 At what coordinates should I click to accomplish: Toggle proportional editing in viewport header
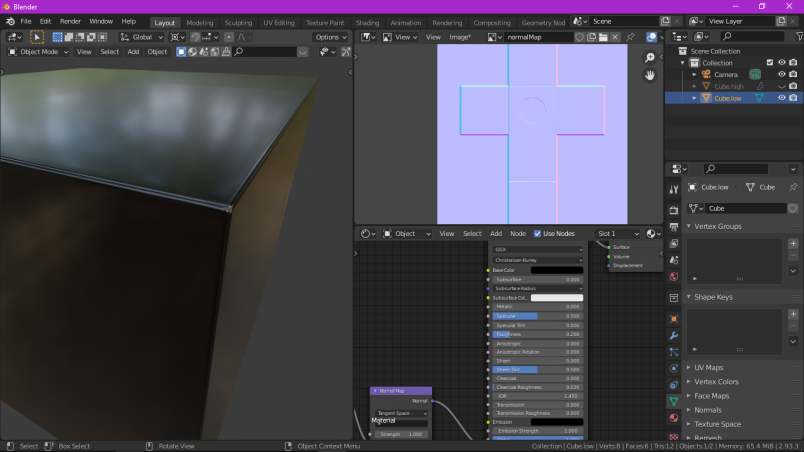[229, 37]
